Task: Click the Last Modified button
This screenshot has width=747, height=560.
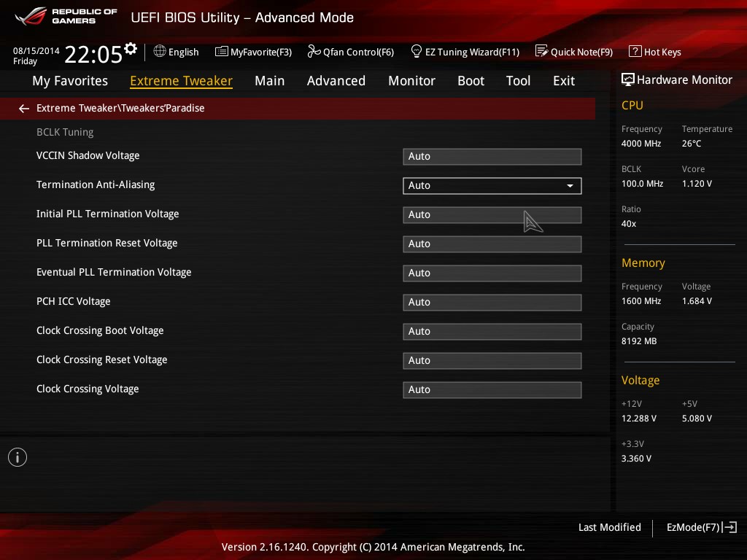Action: pos(609,527)
